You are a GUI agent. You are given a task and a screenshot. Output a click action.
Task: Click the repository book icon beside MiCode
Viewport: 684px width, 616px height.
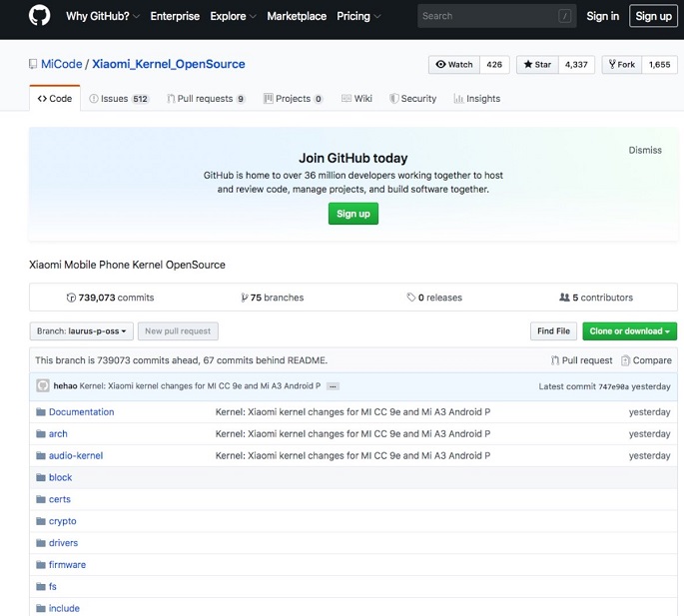pos(33,64)
